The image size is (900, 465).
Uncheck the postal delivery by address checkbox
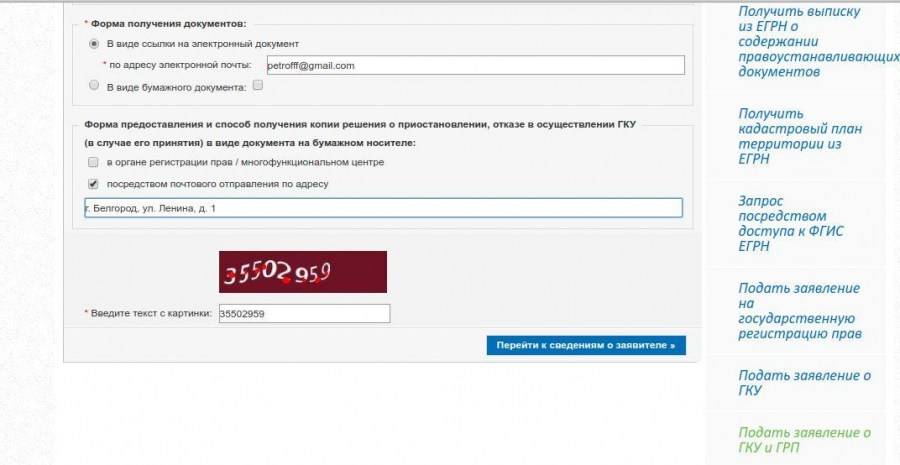click(x=93, y=184)
